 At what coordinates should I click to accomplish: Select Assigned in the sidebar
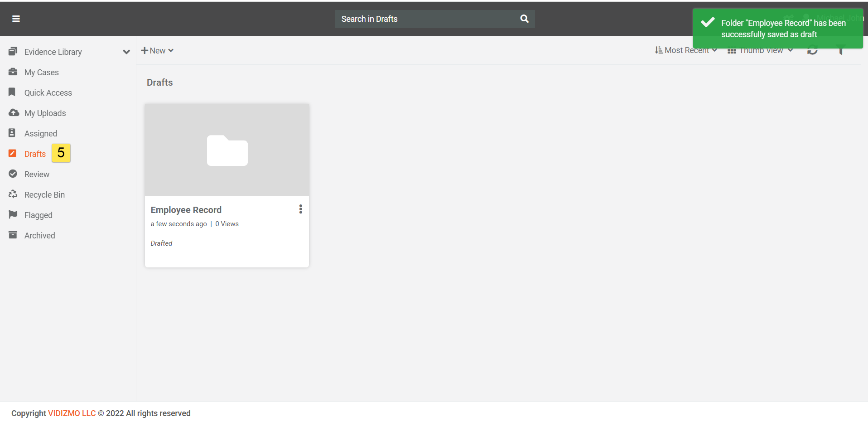40,134
